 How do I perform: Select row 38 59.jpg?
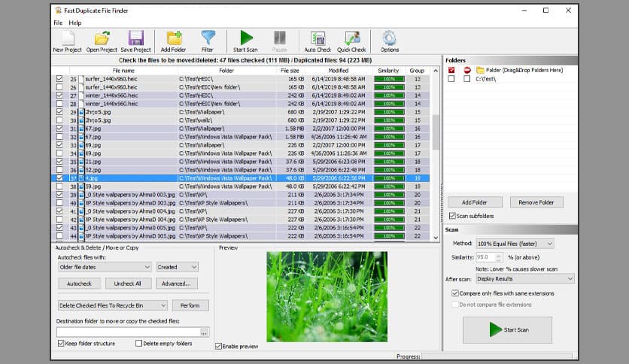(241, 187)
